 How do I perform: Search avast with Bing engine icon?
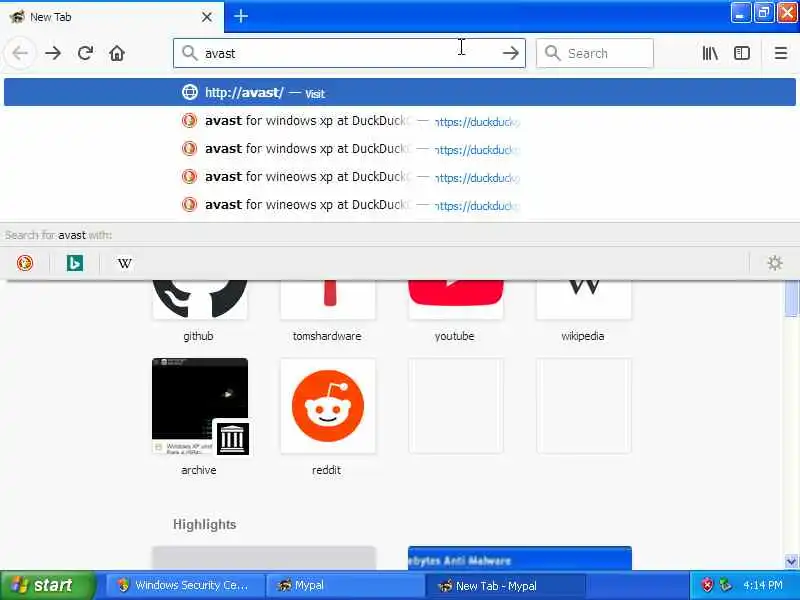click(x=75, y=263)
